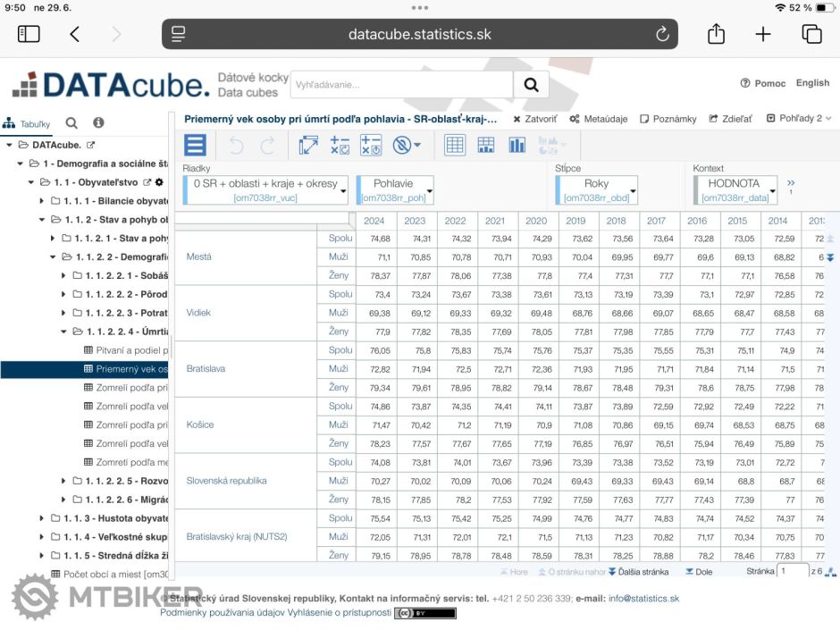Open the Pohlavie dimension dropdown
The height and width of the screenshot is (630, 840).
click(430, 190)
